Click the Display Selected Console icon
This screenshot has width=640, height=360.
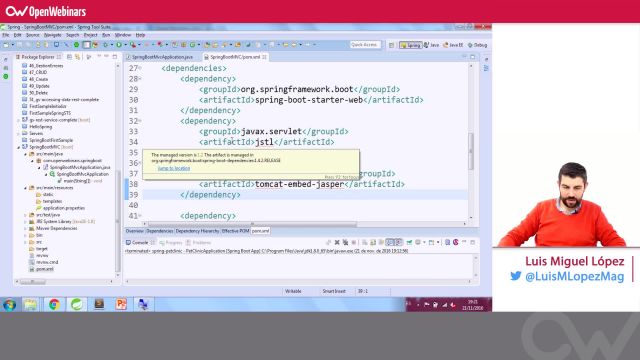(x=418, y=242)
